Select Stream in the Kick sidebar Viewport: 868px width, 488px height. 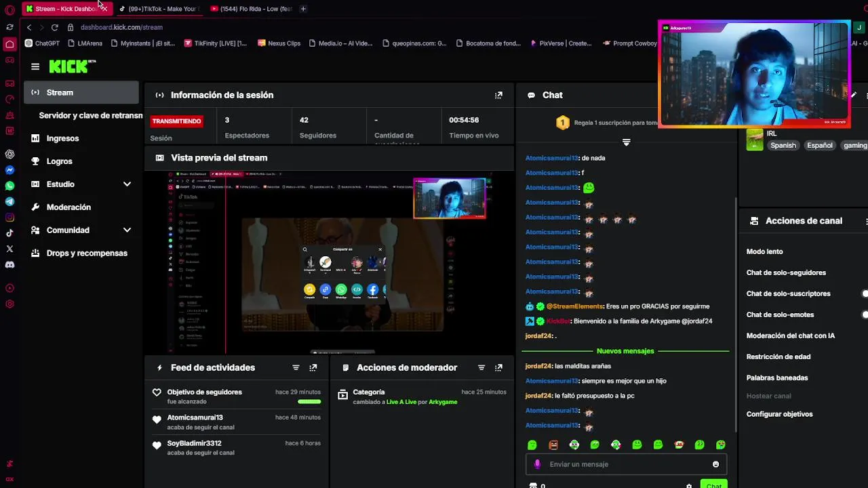coord(81,93)
